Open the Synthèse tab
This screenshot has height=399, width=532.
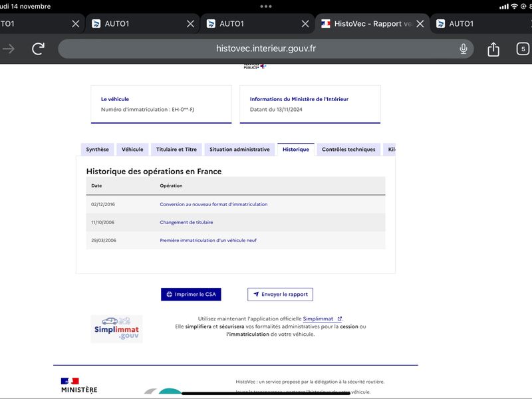[x=97, y=149]
